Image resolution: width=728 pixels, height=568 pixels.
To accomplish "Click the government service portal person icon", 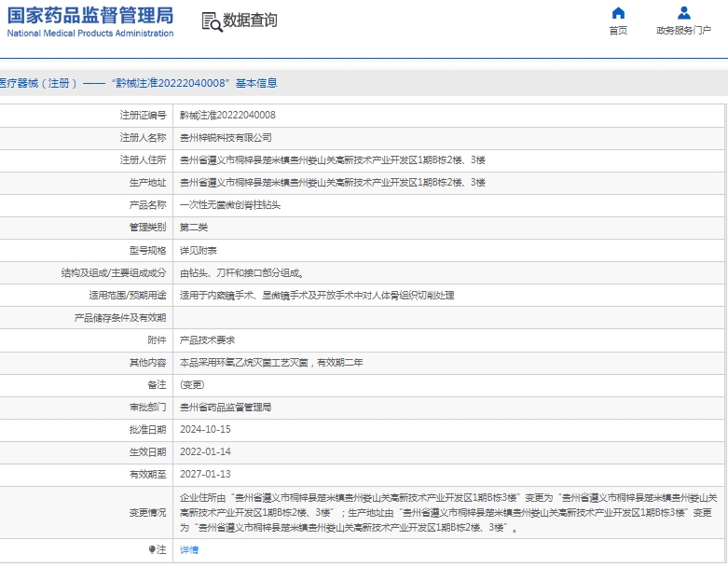I will coord(683,13).
